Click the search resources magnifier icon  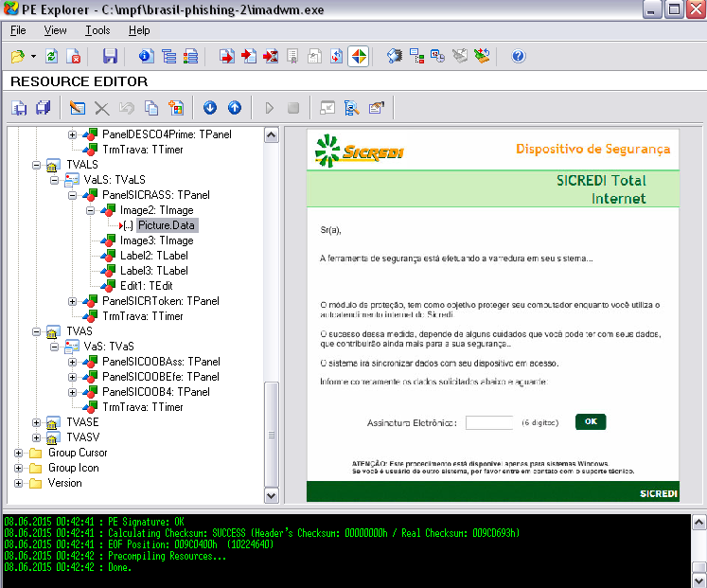tap(351, 108)
